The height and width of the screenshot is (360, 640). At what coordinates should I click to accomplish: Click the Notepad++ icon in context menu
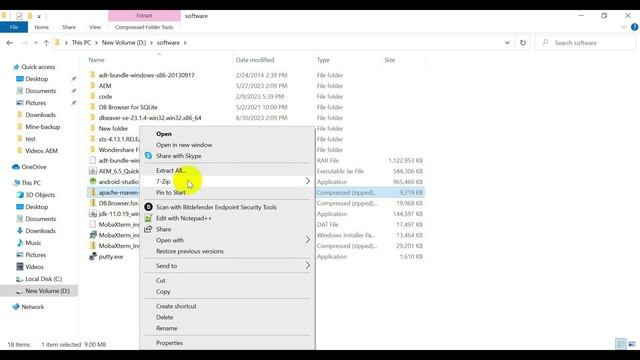pyautogui.click(x=149, y=218)
